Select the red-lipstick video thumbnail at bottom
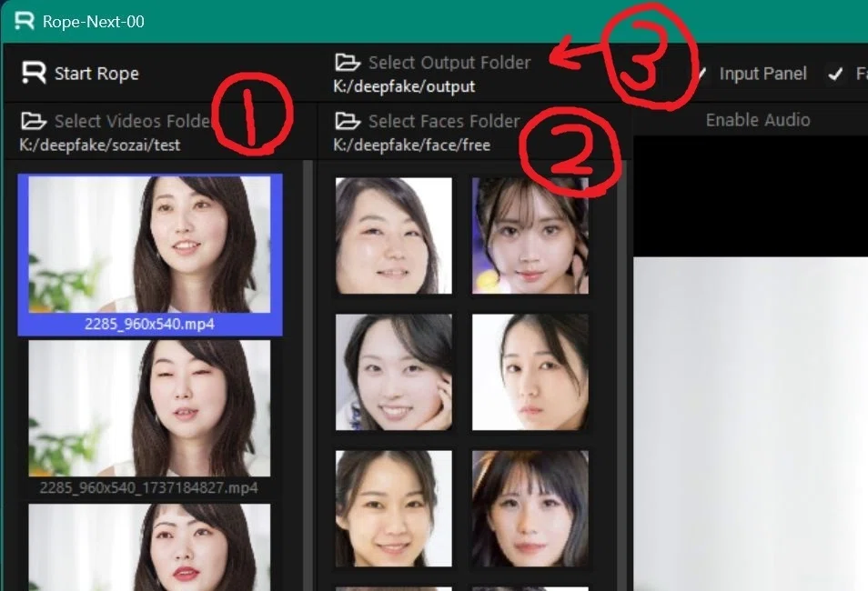Image resolution: width=868 pixels, height=591 pixels. (x=149, y=547)
